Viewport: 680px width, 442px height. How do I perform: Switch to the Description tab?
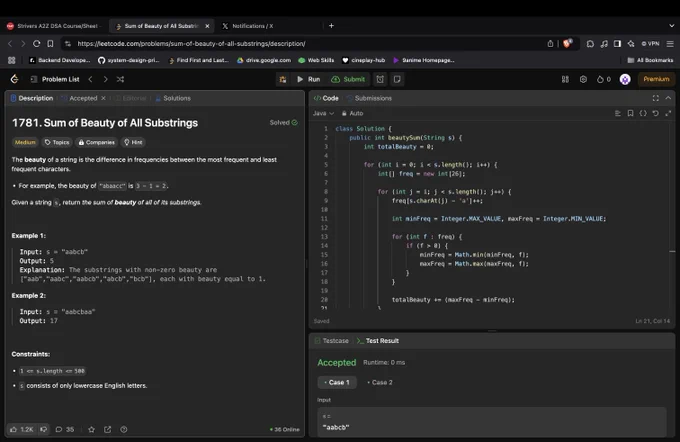[x=32, y=98]
